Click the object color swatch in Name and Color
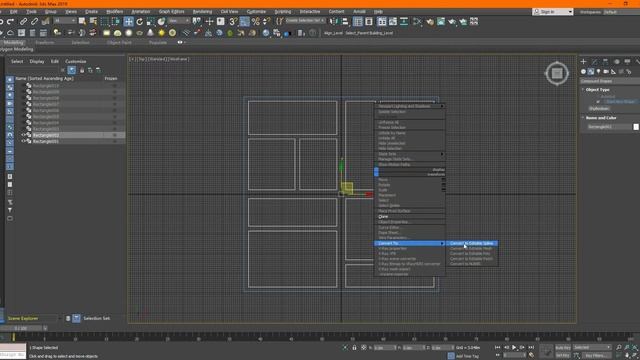 point(636,127)
